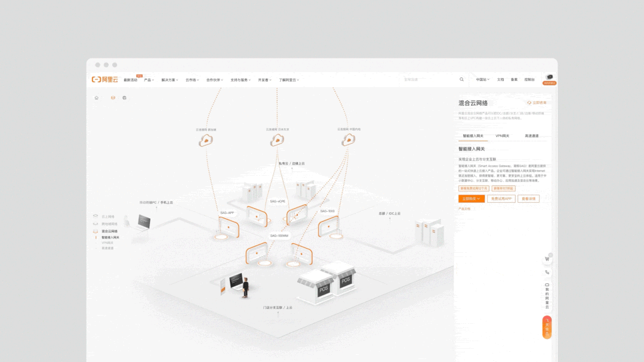This screenshot has width=644, height=362.
Task: Open the 云市场 dropdown menu
Action: click(192, 80)
